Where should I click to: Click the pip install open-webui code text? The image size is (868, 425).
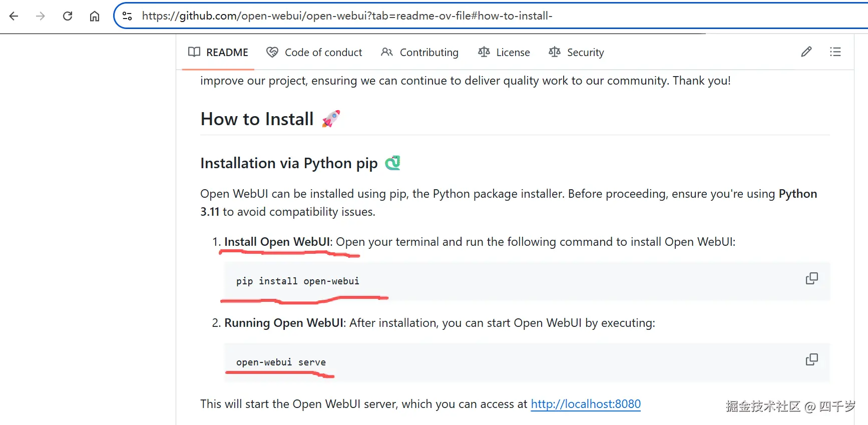(297, 281)
